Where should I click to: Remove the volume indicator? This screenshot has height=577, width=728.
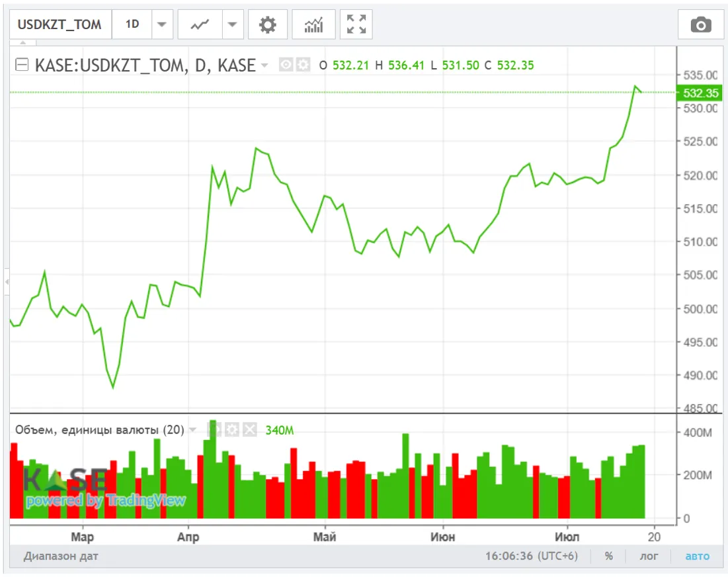click(249, 430)
